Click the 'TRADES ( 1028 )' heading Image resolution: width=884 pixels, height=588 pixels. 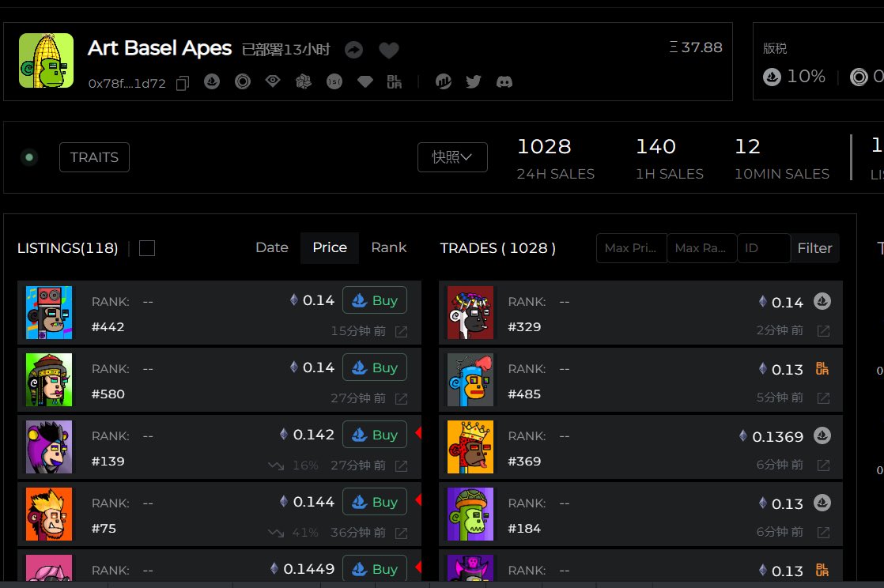coord(498,248)
